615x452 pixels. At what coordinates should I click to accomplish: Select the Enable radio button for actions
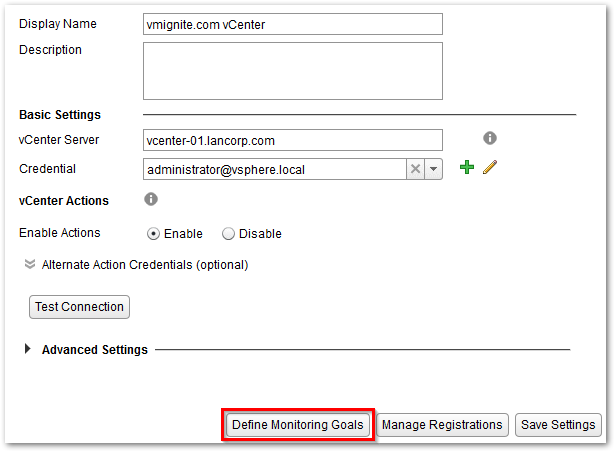[154, 234]
